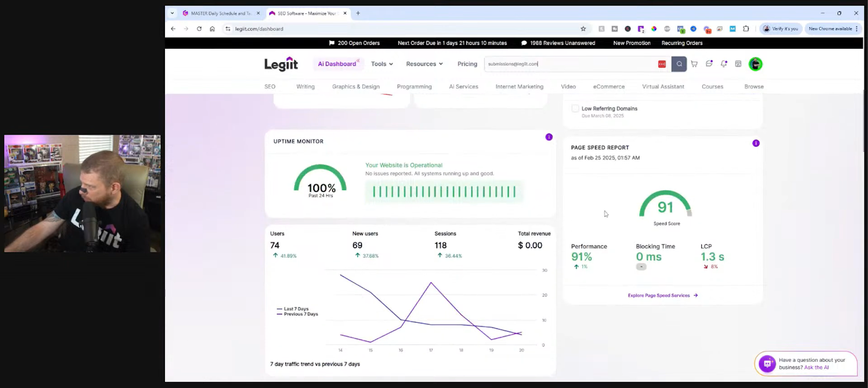Open the Internet Marketing category
Viewport: 868px width, 388px height.
click(519, 87)
